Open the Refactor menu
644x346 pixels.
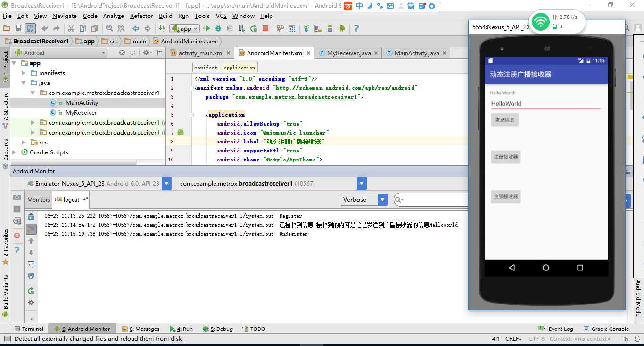coord(141,16)
